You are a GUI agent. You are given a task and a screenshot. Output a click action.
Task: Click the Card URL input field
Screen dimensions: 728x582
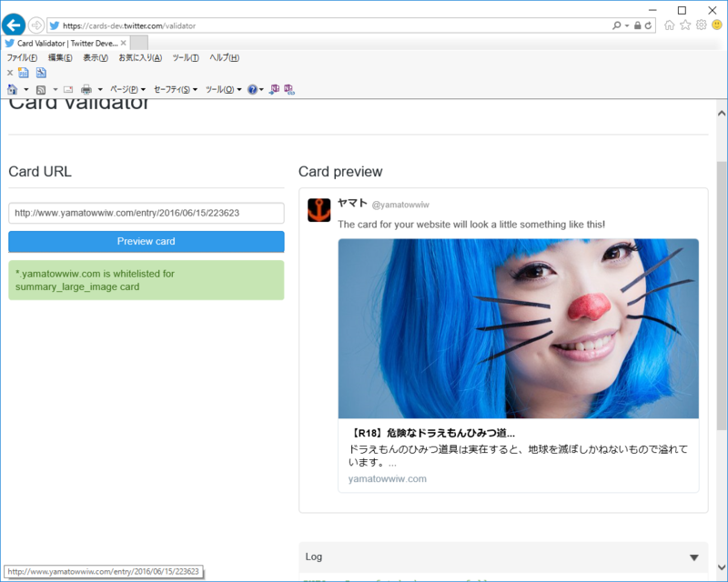(x=147, y=213)
